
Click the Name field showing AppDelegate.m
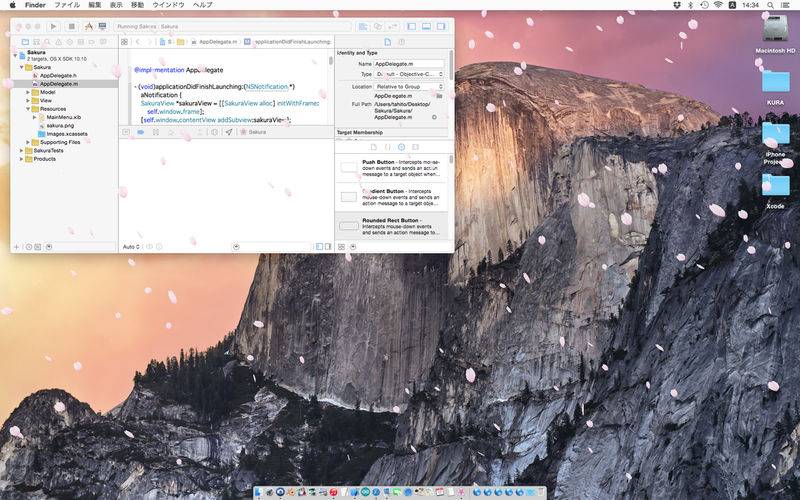409,64
